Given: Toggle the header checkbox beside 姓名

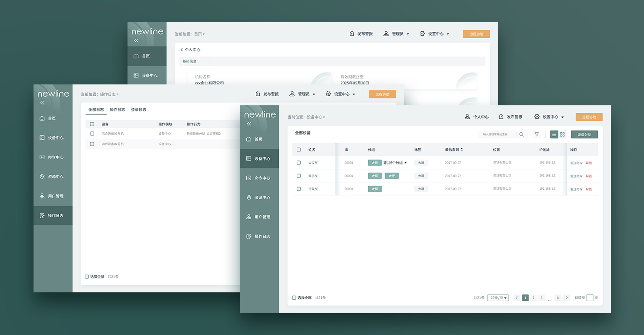Looking at the screenshot, I should point(299,150).
